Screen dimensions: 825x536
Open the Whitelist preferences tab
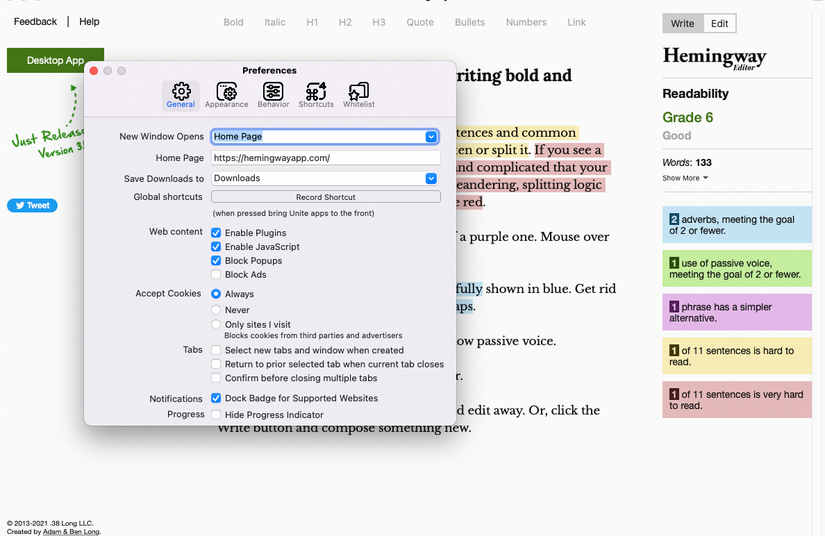pos(359,95)
